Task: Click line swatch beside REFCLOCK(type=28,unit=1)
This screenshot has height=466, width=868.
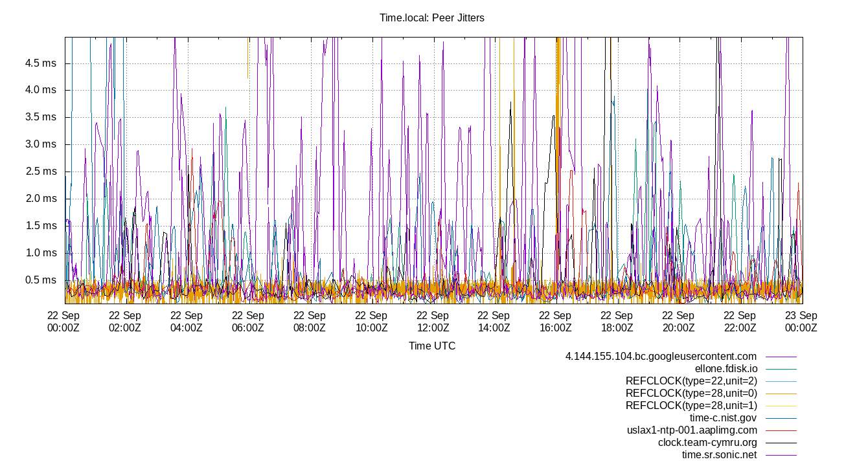Action: pos(781,406)
